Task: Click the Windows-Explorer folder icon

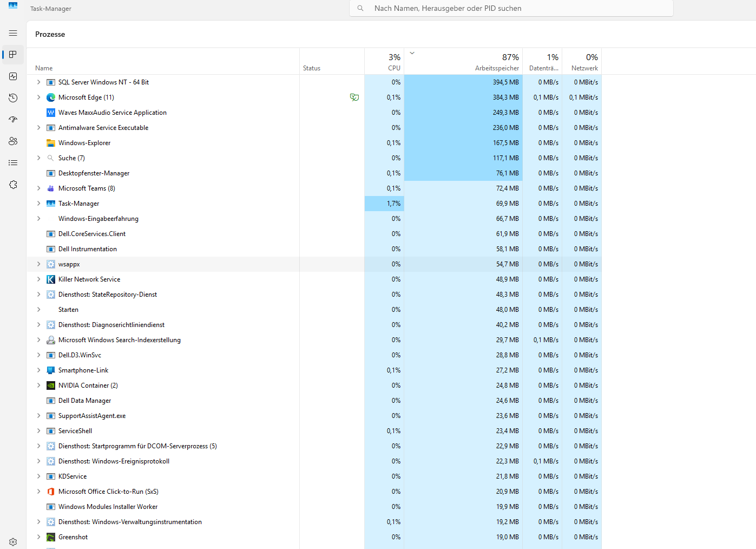Action: click(x=51, y=143)
